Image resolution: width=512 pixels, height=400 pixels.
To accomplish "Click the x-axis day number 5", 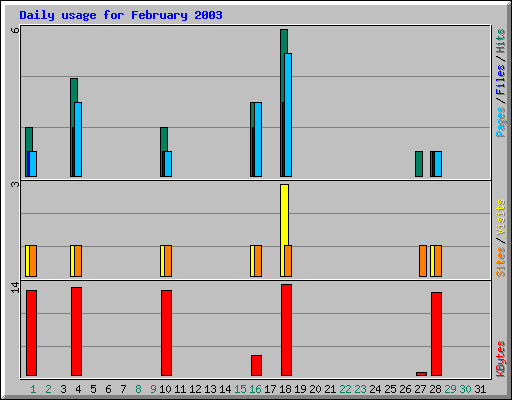I will [x=93, y=389].
